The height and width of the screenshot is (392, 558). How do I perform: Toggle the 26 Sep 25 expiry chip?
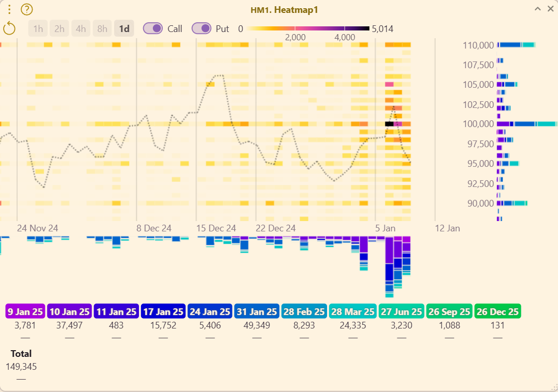[x=450, y=311]
